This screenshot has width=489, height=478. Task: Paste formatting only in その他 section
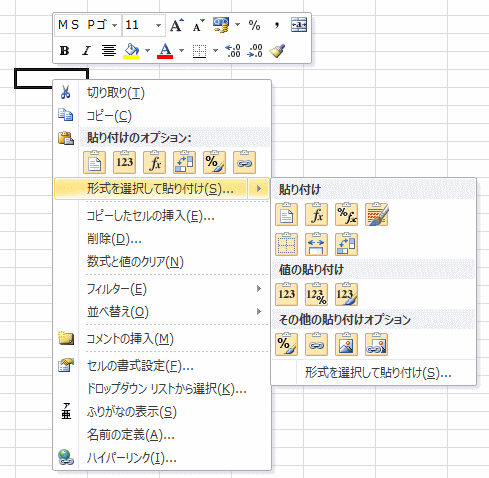286,344
